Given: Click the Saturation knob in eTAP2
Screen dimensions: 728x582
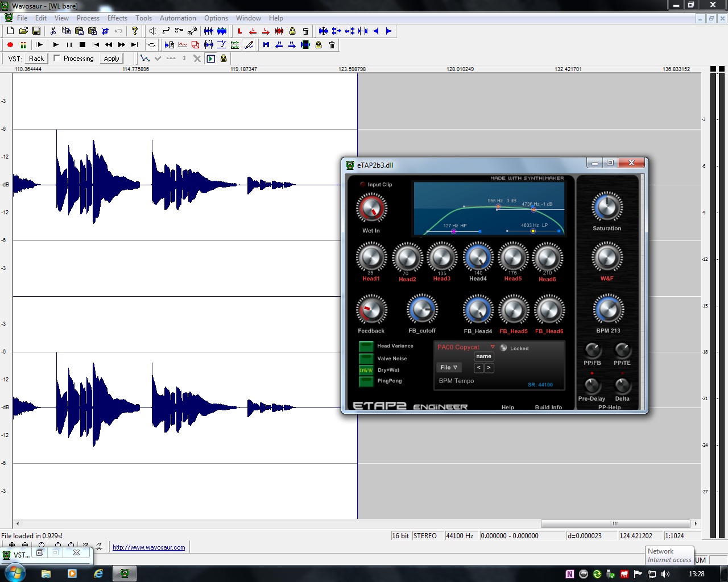Looking at the screenshot, I should 607,207.
